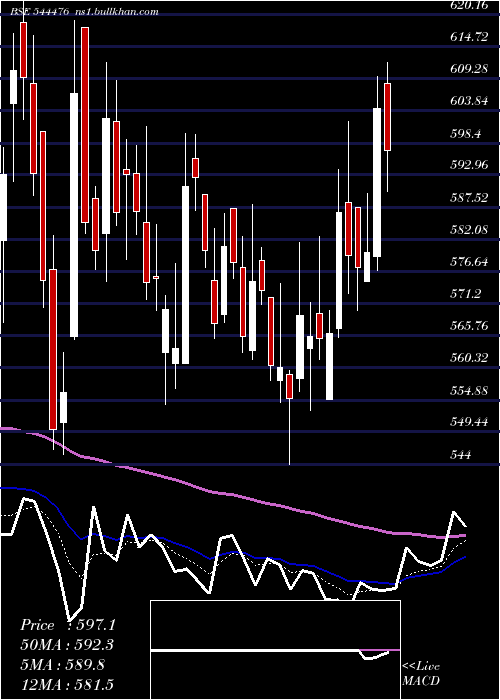
Task: Select the 587.52 price axis label
Action: click(469, 197)
